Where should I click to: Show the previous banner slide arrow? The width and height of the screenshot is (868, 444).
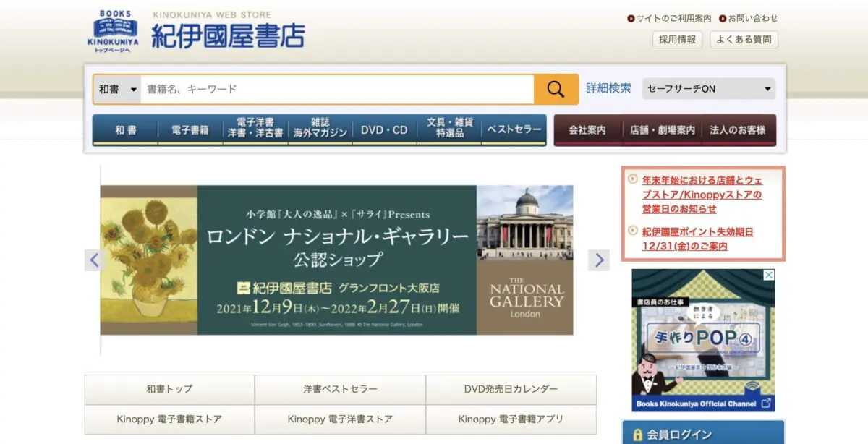tap(94, 260)
